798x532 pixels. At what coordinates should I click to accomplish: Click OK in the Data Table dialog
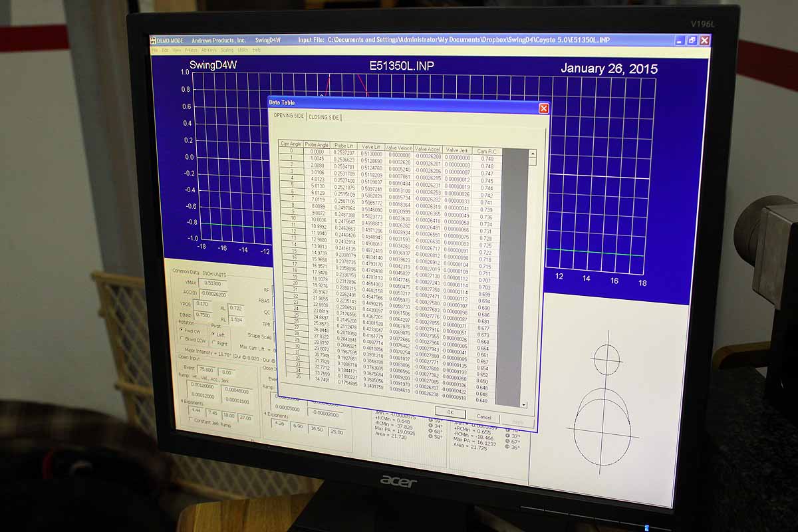(450, 413)
